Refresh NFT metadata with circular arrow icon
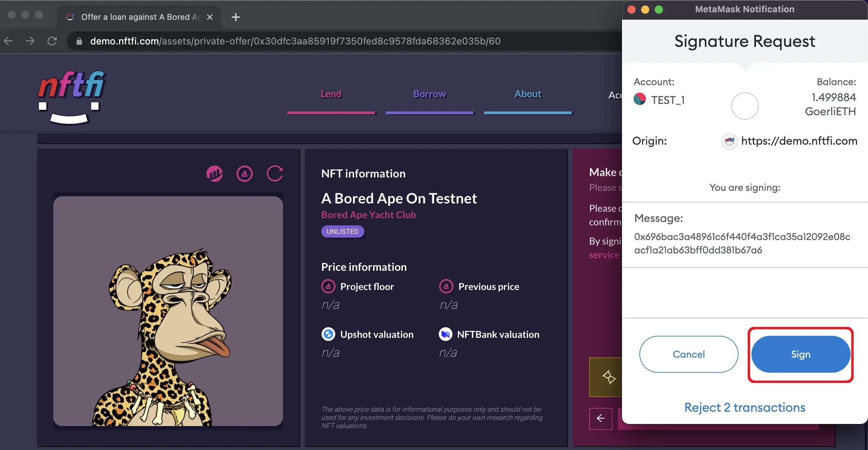This screenshot has width=868, height=450. pos(275,174)
